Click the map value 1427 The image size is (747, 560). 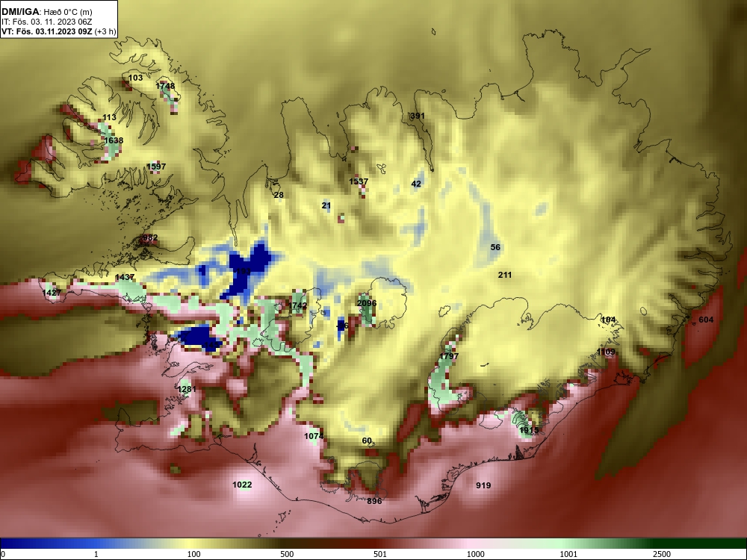tap(52, 293)
